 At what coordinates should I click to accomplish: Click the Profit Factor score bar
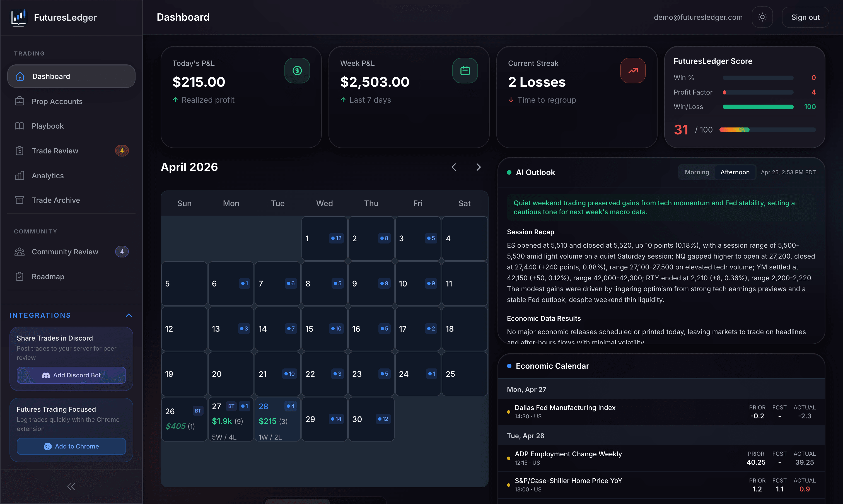tap(758, 92)
